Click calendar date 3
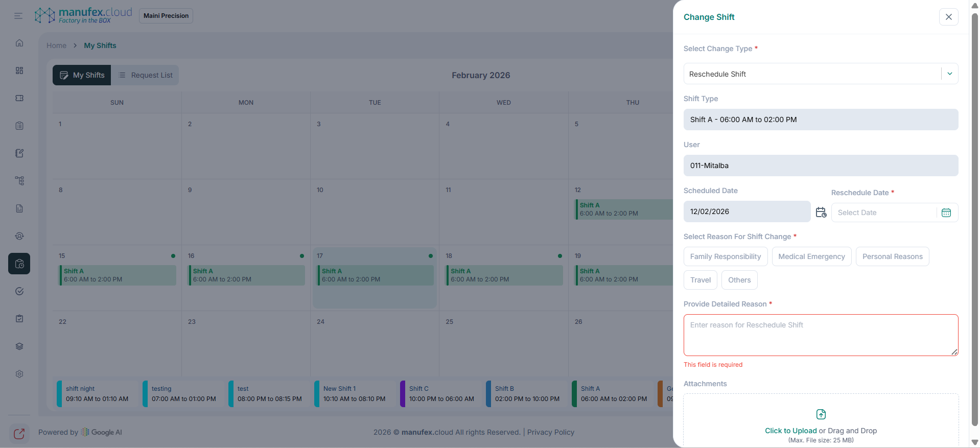Viewport: 980px width, 448px height. click(319, 124)
